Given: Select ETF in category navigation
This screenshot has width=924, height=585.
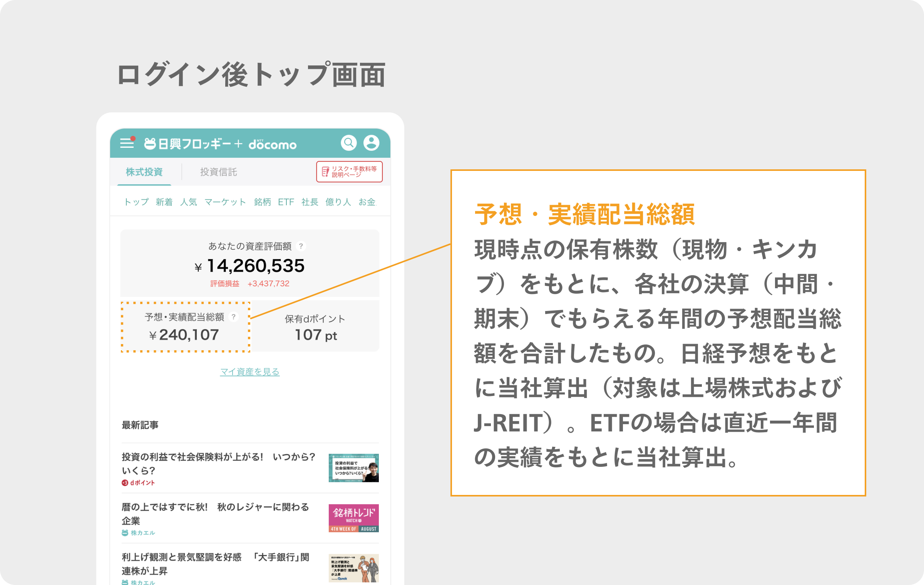Looking at the screenshot, I should coord(286,202).
